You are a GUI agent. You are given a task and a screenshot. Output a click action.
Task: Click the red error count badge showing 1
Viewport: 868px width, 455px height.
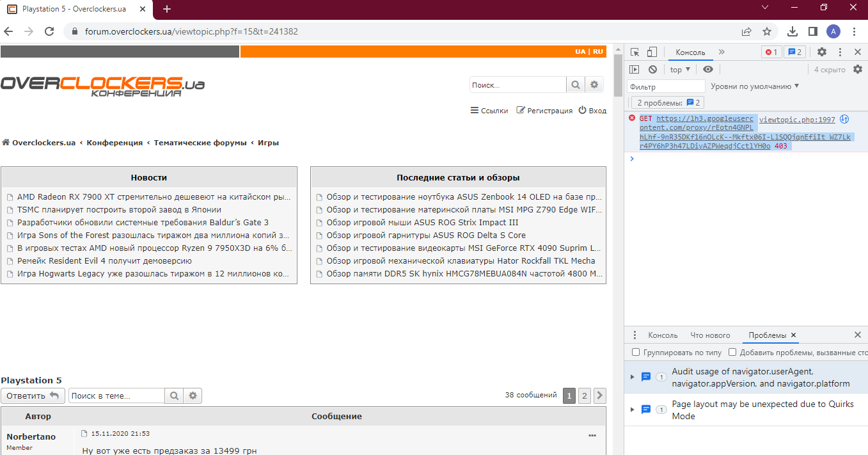771,52
